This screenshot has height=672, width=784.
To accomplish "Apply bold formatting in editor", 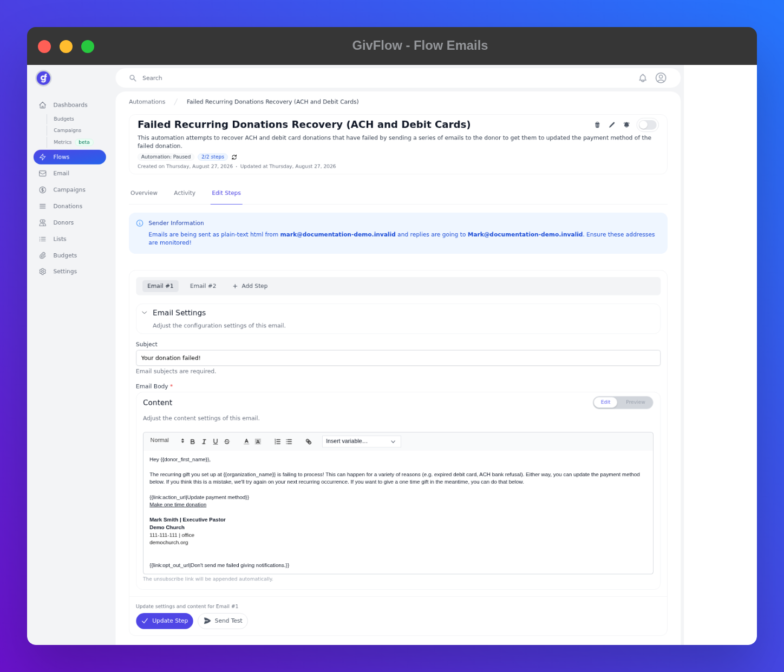I will 192,442.
